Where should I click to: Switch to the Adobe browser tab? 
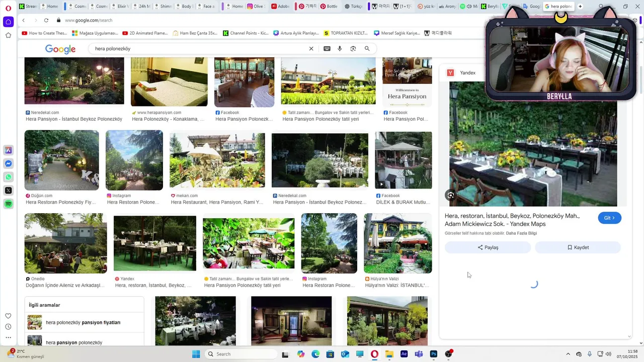point(280,7)
